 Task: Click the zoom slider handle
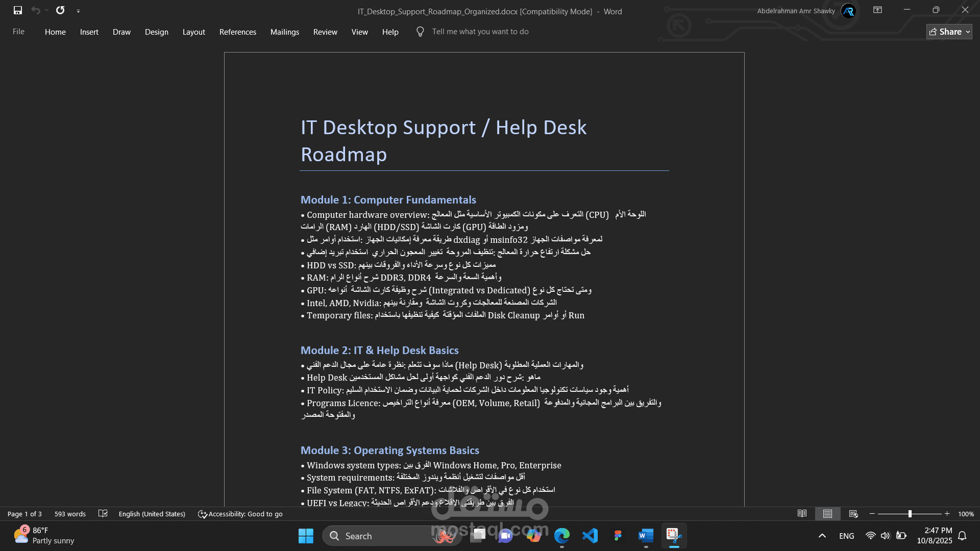click(x=910, y=514)
